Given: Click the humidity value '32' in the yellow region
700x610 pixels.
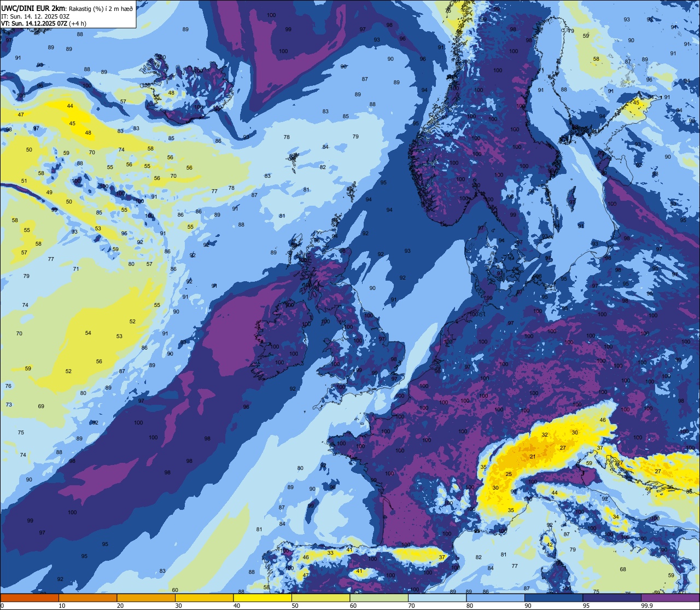Looking at the screenshot, I should point(545,434).
